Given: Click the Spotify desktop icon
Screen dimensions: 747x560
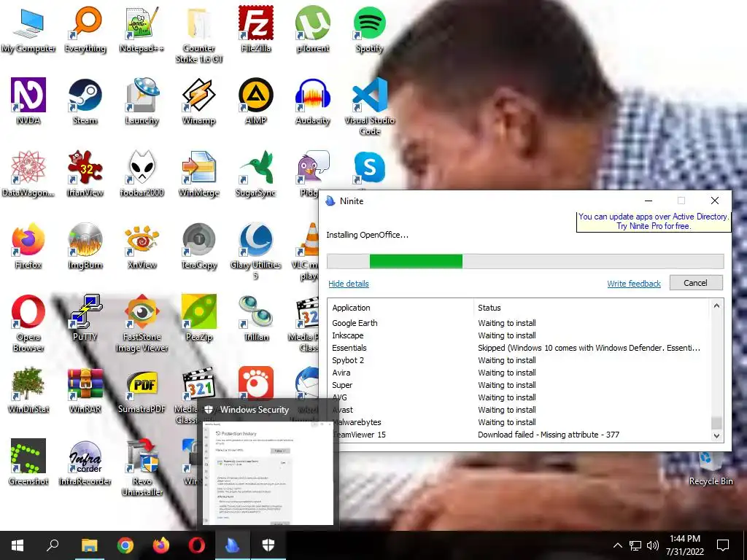Looking at the screenshot, I should (370, 29).
